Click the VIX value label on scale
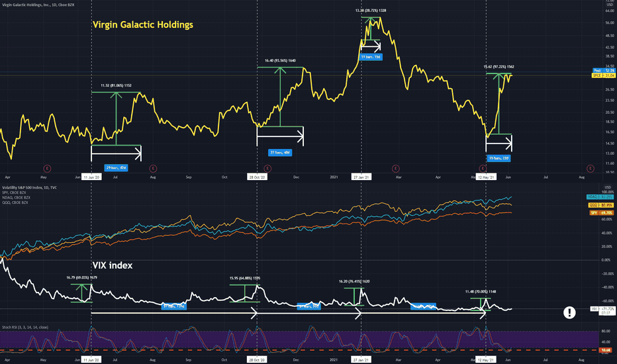Viewport: 617px width, 364px height. [603, 310]
